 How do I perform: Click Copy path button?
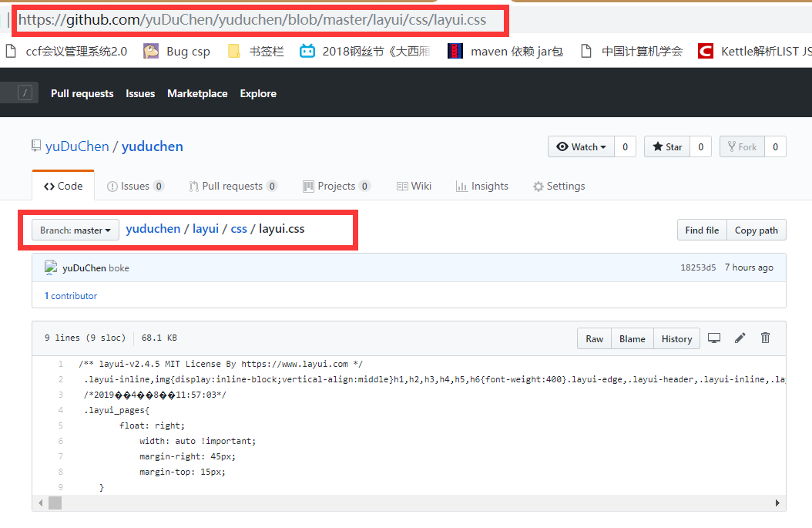pyautogui.click(x=756, y=230)
